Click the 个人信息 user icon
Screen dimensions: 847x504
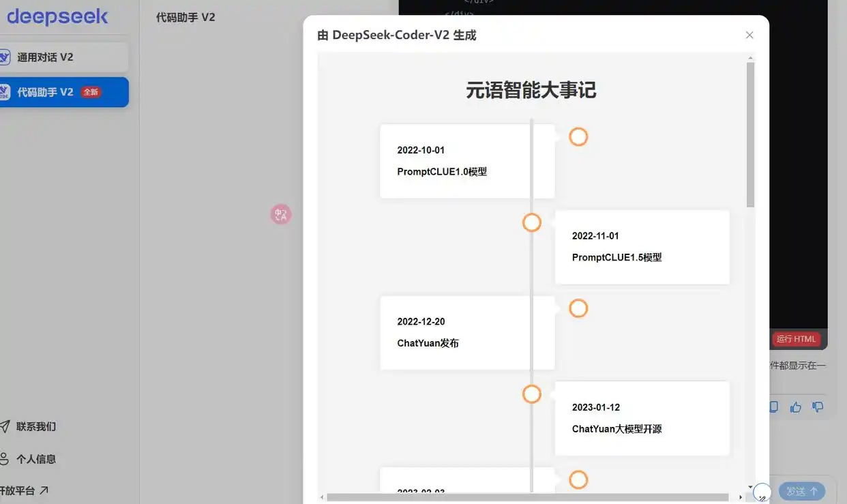pyautogui.click(x=5, y=458)
